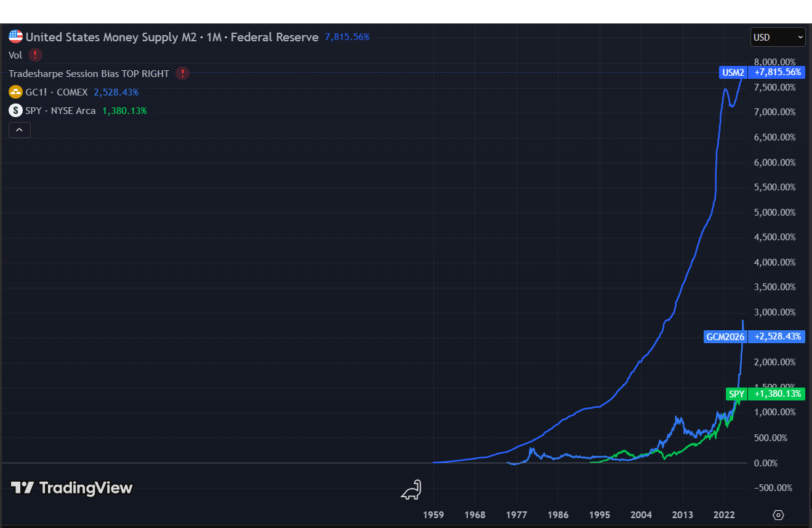Click the USM2 price scale label
Screen dimensions: 812x528
click(733, 72)
